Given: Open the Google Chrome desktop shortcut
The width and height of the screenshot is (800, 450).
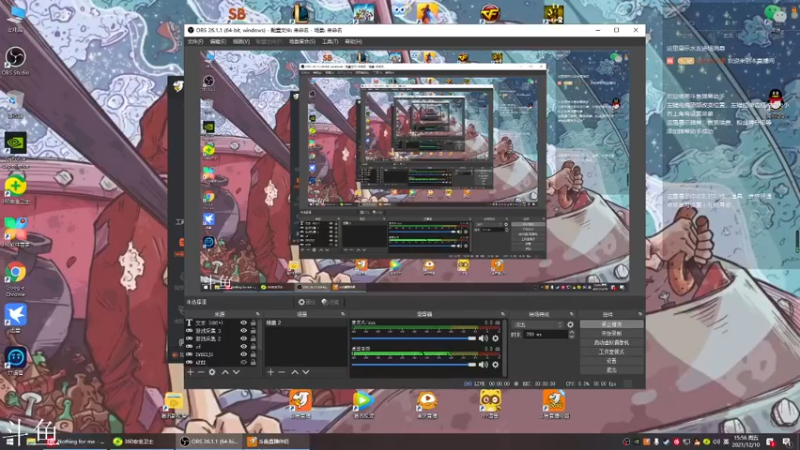Looking at the screenshot, I should click(16, 278).
